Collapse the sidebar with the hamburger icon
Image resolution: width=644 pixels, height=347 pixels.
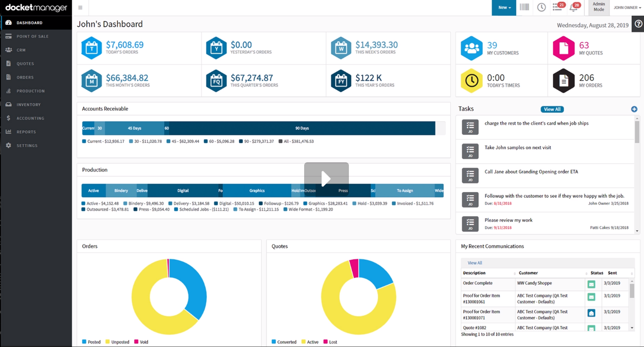pyautogui.click(x=80, y=7)
